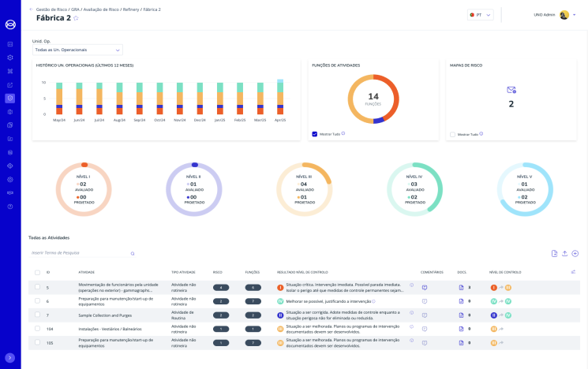Open the PT language selector
Viewport: 588px width, 369px height.
pyautogui.click(x=480, y=14)
